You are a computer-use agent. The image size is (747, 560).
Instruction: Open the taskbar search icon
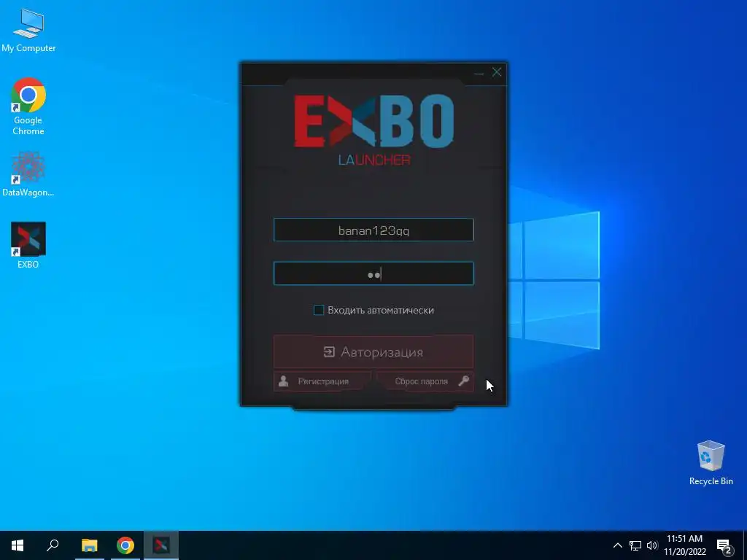coord(53,545)
